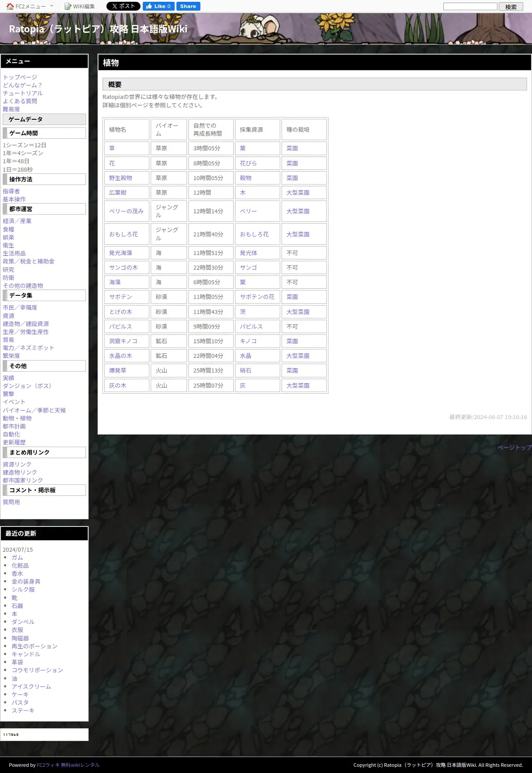Open 電力／ネズミボット link
Viewport: 532px width, 773px height.
[x=28, y=348]
